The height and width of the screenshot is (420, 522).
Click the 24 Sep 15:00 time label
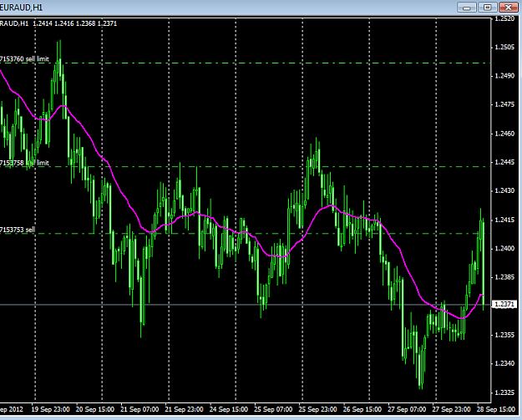[x=229, y=409]
